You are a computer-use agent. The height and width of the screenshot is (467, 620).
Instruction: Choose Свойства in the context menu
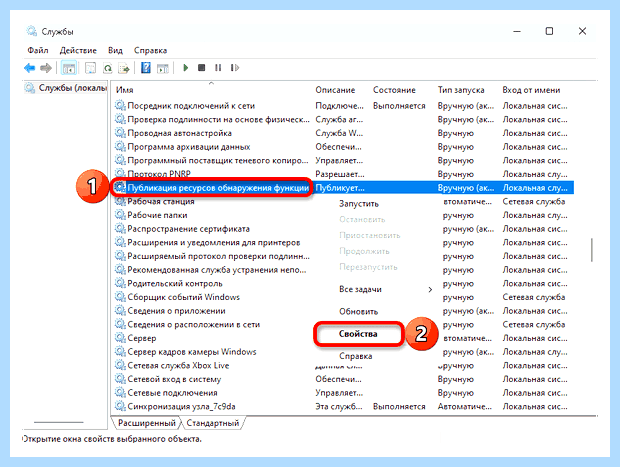point(358,334)
